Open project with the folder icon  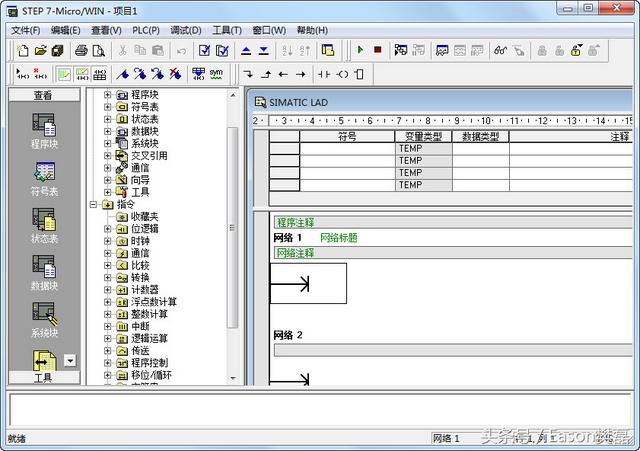tap(40, 51)
